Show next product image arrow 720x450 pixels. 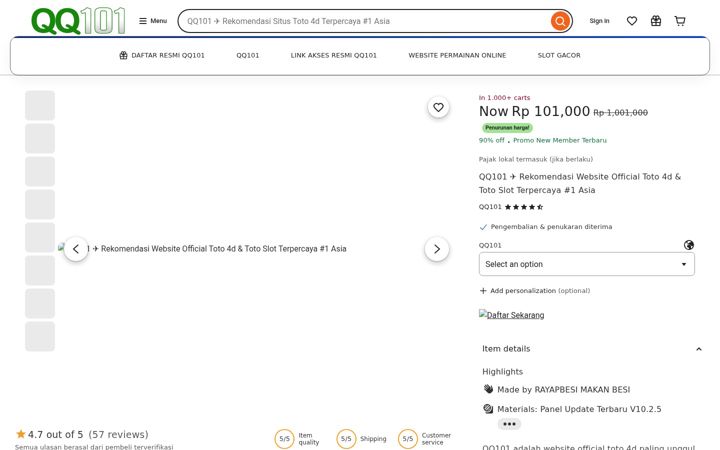pyautogui.click(x=437, y=249)
